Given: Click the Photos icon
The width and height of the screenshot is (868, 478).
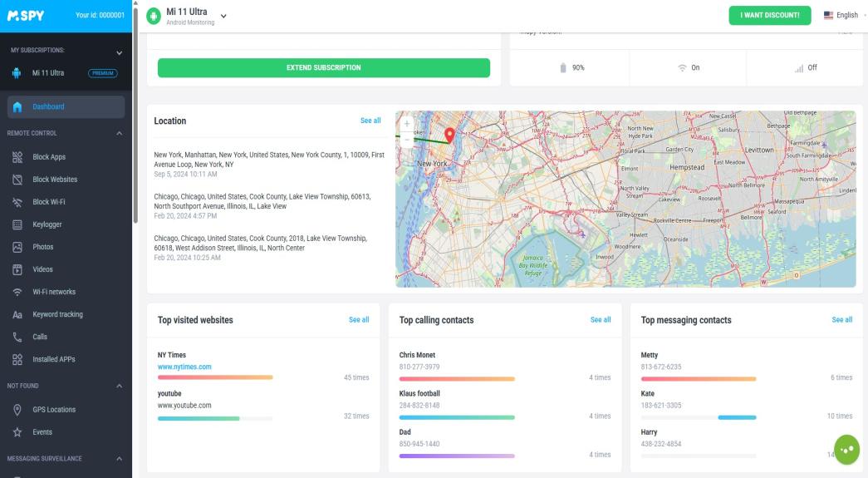Looking at the screenshot, I should pyautogui.click(x=17, y=247).
